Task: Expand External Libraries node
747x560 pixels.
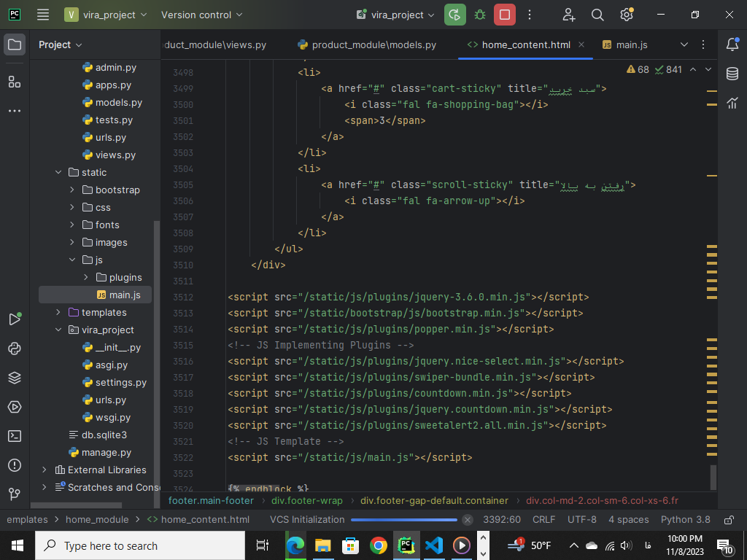Action: [x=44, y=470]
